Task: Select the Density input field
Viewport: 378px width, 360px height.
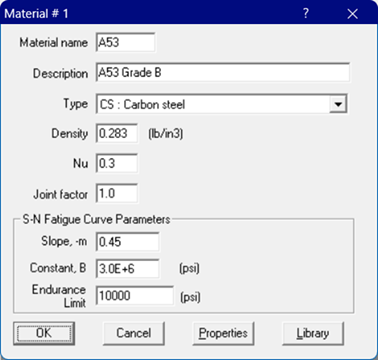Action: [117, 133]
